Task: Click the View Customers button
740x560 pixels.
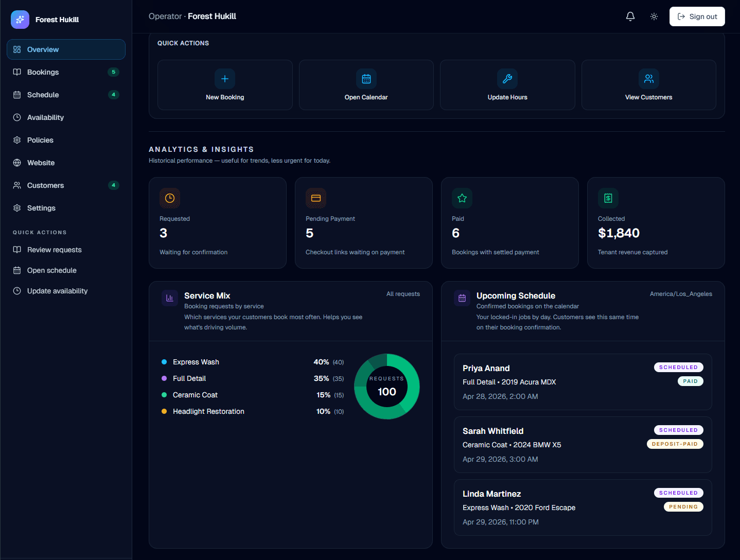Action: (x=649, y=85)
